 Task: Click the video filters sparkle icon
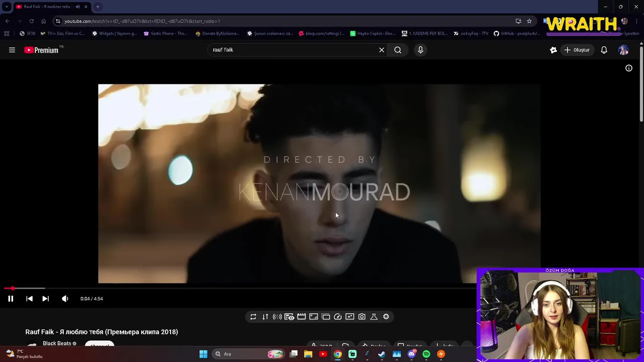350,317
